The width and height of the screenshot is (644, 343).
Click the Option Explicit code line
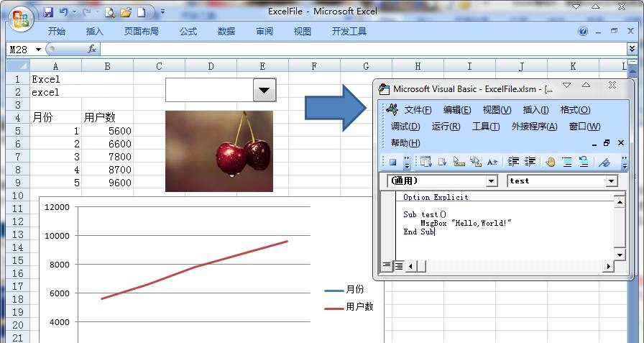[x=436, y=197]
